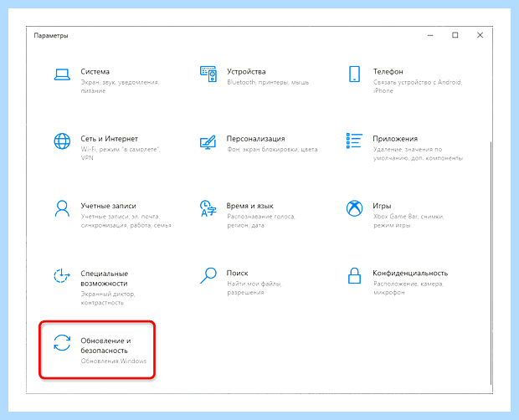The image size is (519, 420).
Task: Click the description 'Расположение, камера, микрофон'
Action: 409,288
